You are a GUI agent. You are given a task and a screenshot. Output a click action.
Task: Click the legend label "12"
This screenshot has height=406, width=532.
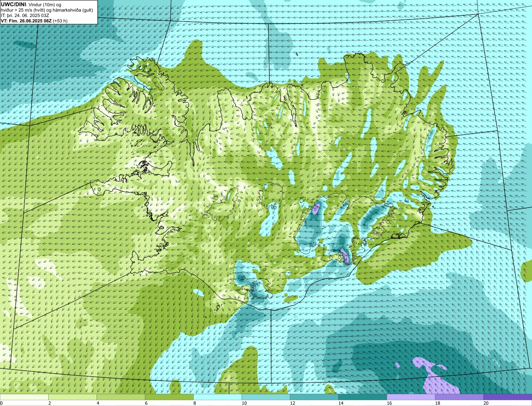293,403
